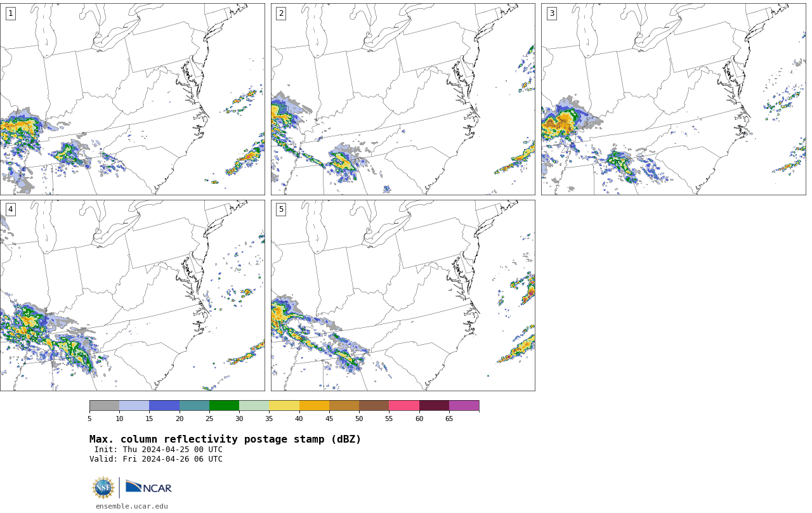Image resolution: width=812 pixels, height=513 pixels.
Task: Select the yellow 35-40 dBZ swatch
Action: click(x=284, y=406)
